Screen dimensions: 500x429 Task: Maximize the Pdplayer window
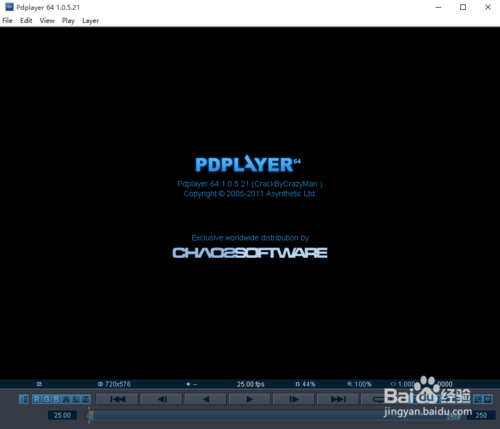tap(463, 7)
